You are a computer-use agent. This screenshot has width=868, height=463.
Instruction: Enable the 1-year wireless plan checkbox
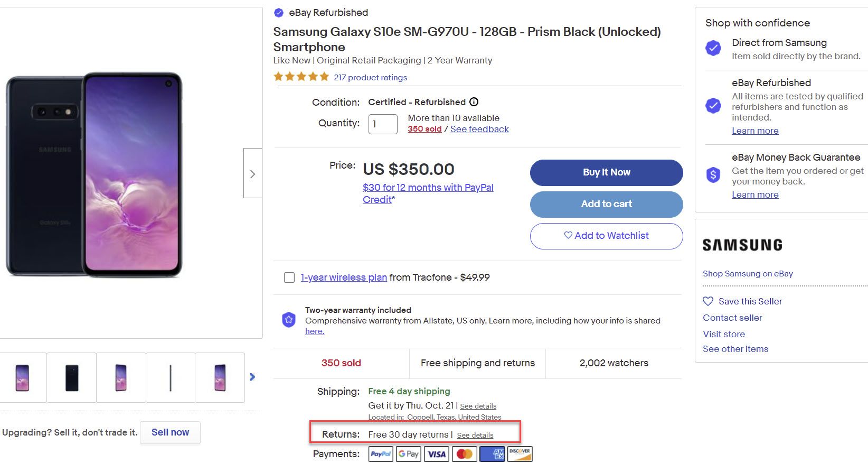289,277
